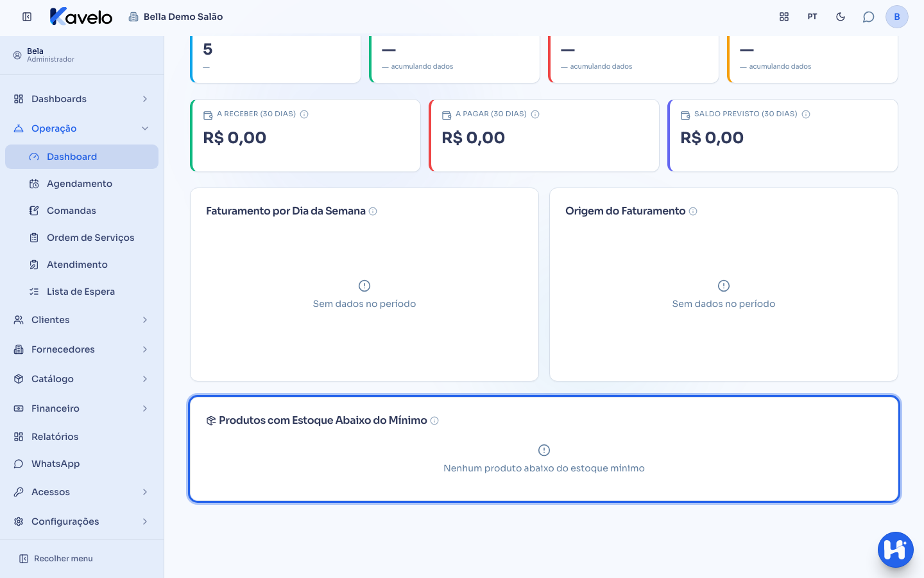
Task: Click the sidebar collapse icon near logo
Action: tap(27, 17)
